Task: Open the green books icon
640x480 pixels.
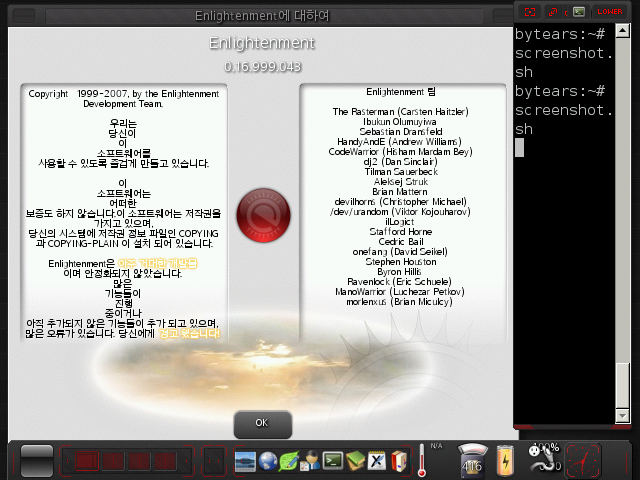Action: (x=355, y=462)
